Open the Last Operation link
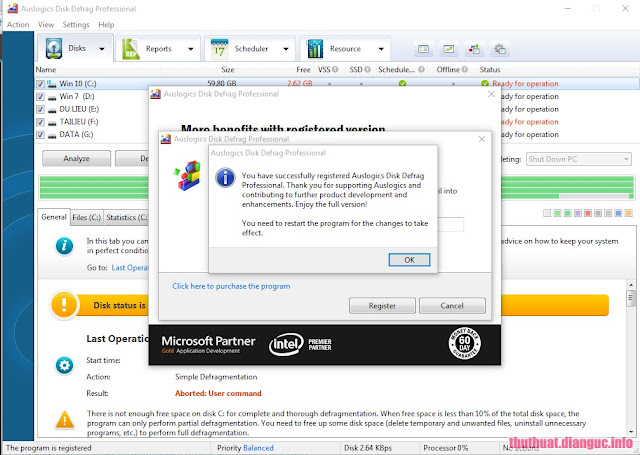 130,268
